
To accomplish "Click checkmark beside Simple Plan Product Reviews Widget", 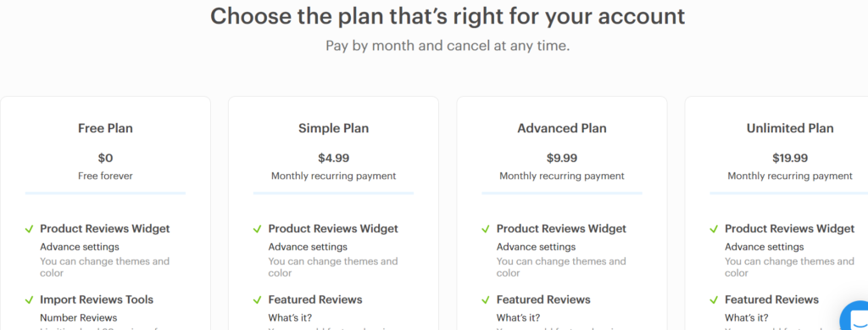I will pos(258,229).
